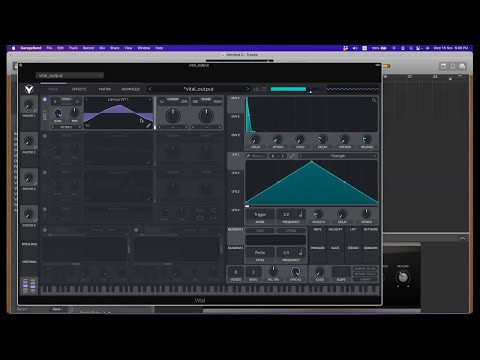Go to the next preset with the right arrow
Image resolution: width=480 pixels, height=360 pixels.
click(247, 89)
